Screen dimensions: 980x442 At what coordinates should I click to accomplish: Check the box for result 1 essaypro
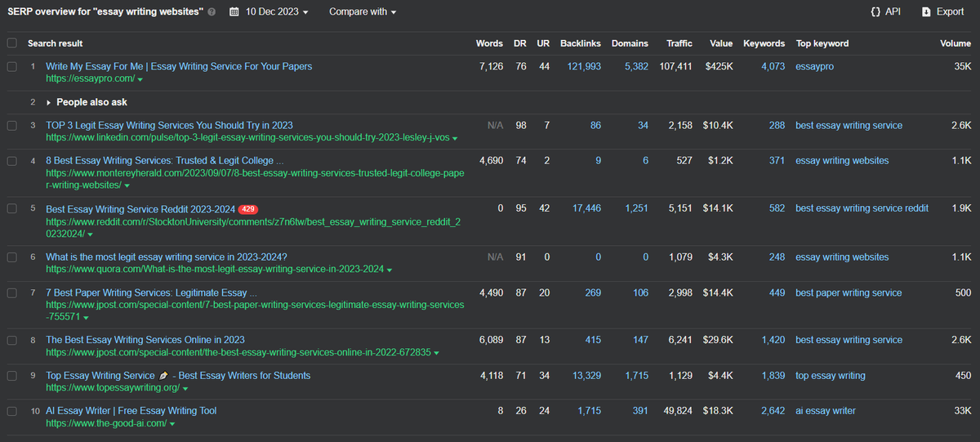[x=11, y=66]
